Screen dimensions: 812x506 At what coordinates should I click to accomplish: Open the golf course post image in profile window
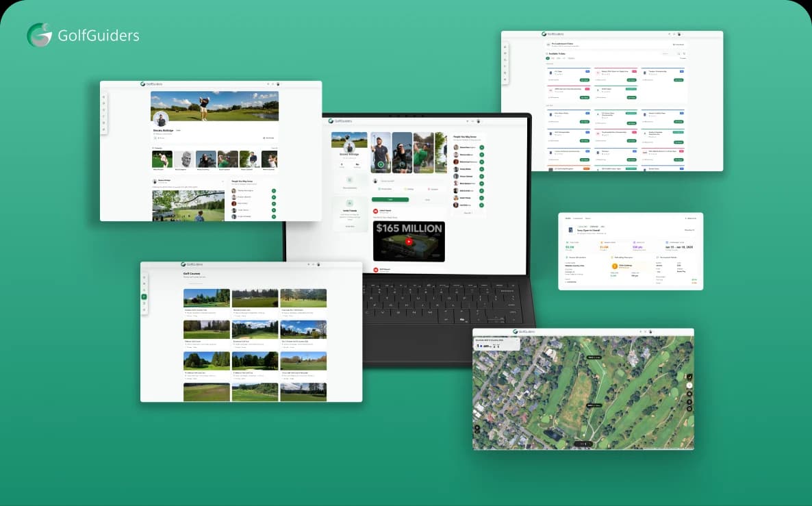pyautogui.click(x=188, y=205)
